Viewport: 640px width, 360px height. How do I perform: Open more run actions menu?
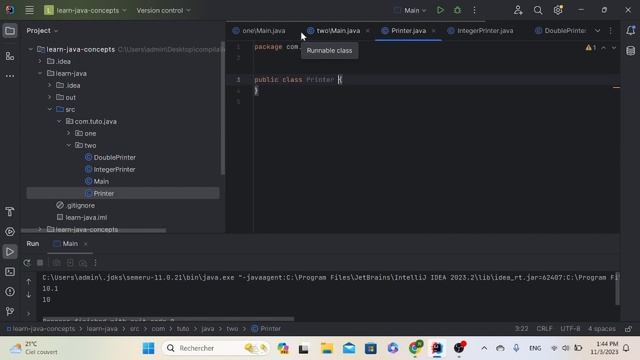pyautogui.click(x=474, y=10)
